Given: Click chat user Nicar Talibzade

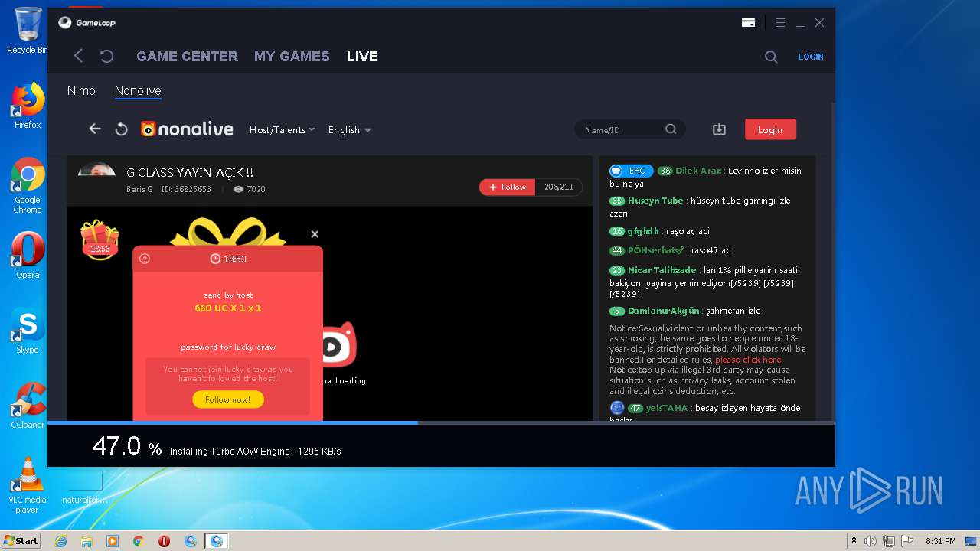Looking at the screenshot, I should click(662, 270).
